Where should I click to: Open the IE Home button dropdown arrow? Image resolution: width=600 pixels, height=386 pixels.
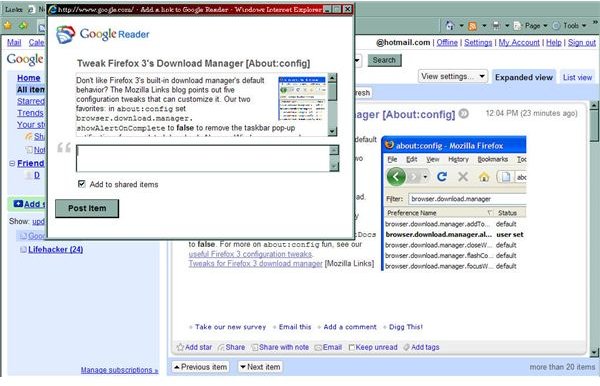point(461,26)
